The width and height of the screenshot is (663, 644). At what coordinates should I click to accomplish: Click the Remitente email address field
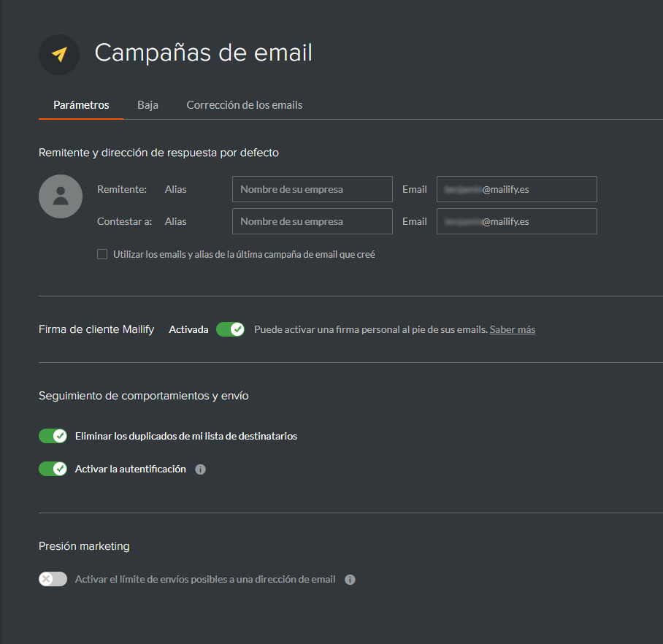(x=517, y=189)
